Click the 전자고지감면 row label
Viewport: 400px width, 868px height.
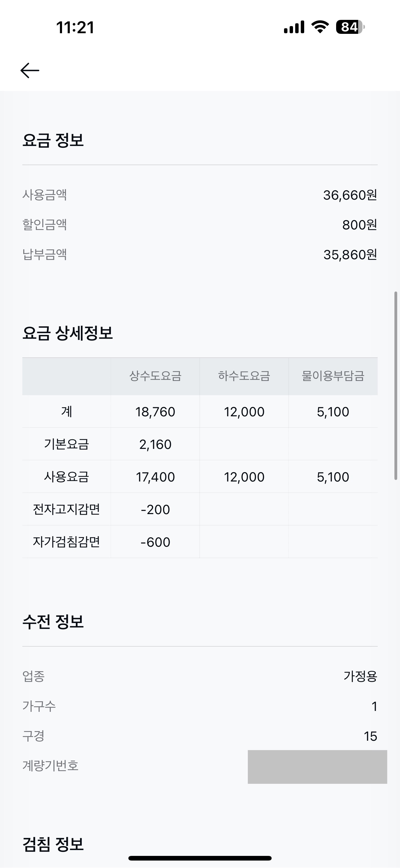click(x=66, y=509)
